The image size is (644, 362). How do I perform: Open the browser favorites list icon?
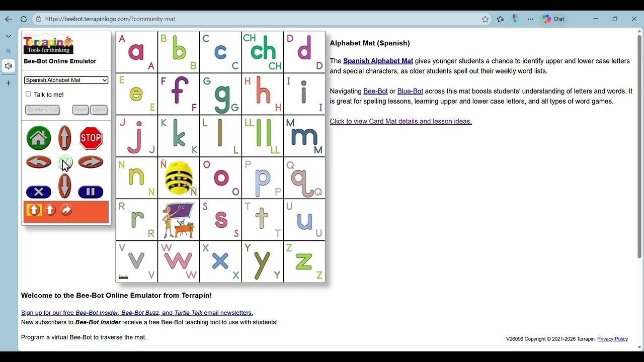(500, 19)
